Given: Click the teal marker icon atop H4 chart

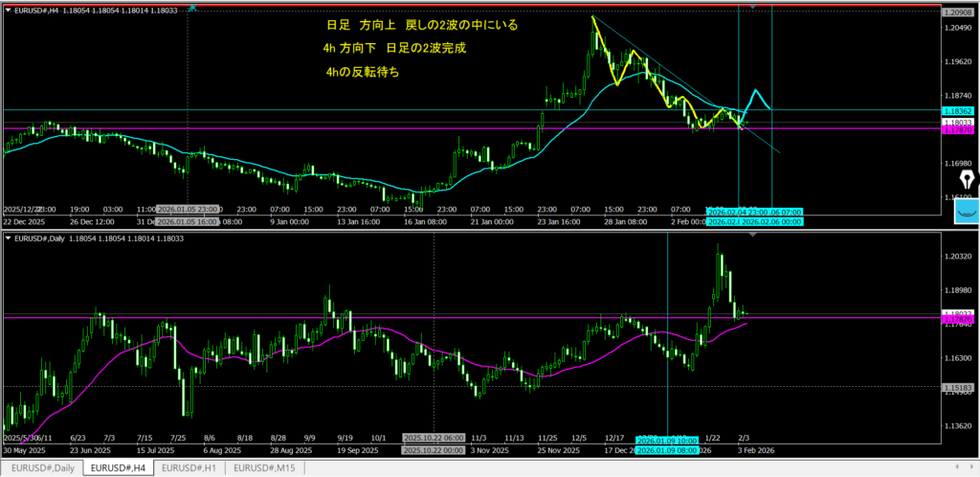Looking at the screenshot, I should pos(193,7).
